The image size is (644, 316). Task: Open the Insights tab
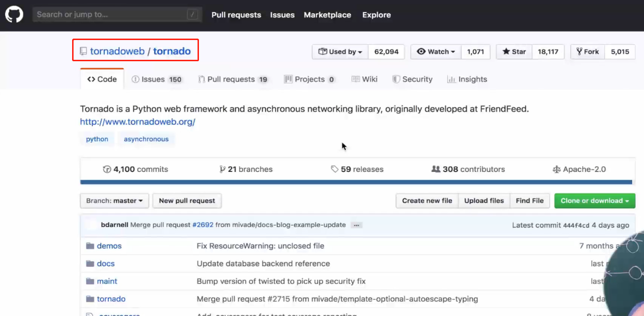pos(467,79)
